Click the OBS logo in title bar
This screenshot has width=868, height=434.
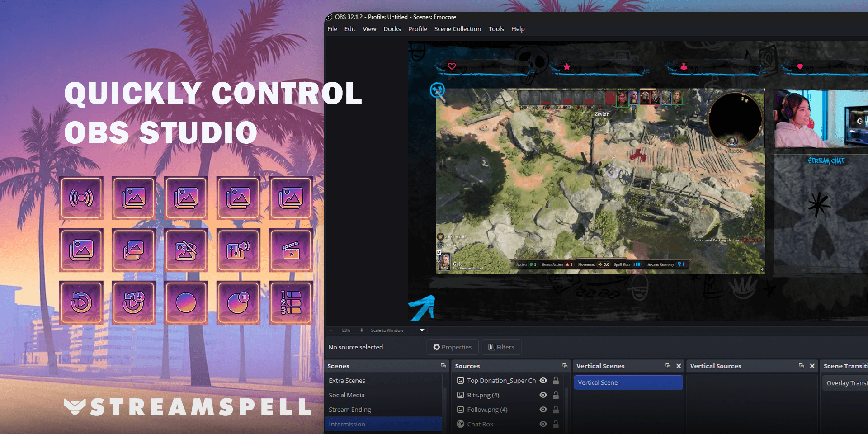coord(329,17)
